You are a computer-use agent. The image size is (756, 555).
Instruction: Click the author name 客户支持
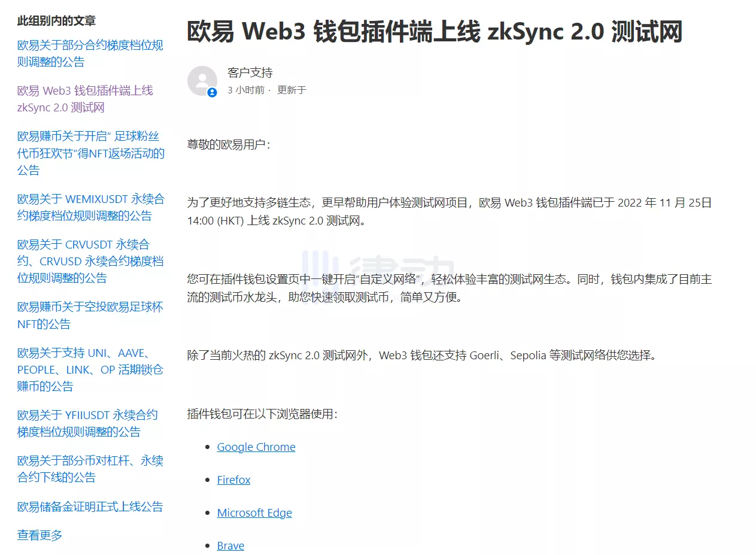click(x=250, y=73)
